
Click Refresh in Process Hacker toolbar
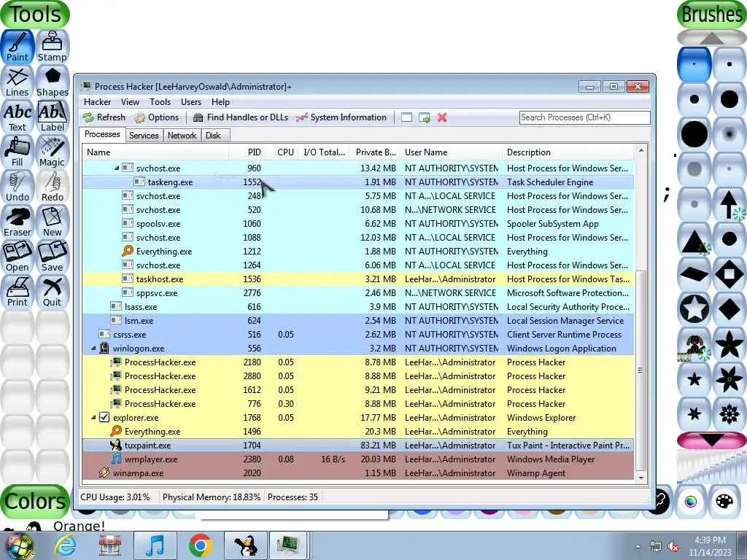[104, 117]
